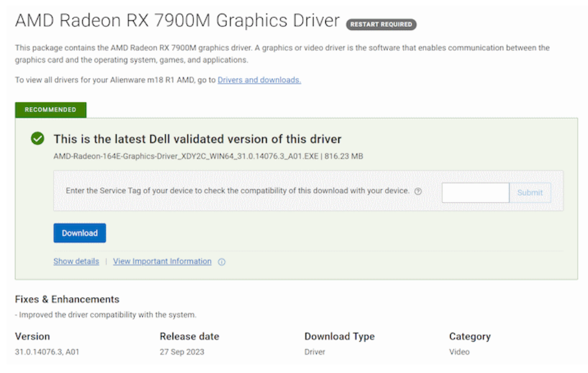Click the Download Type value Driver
This screenshot has width=588, height=373.
(315, 352)
